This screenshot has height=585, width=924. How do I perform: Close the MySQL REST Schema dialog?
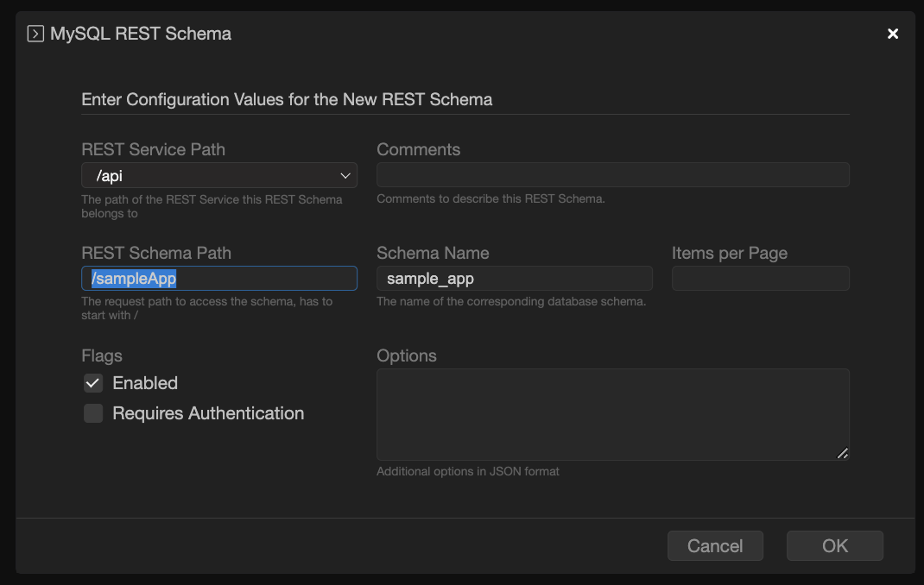click(x=893, y=34)
